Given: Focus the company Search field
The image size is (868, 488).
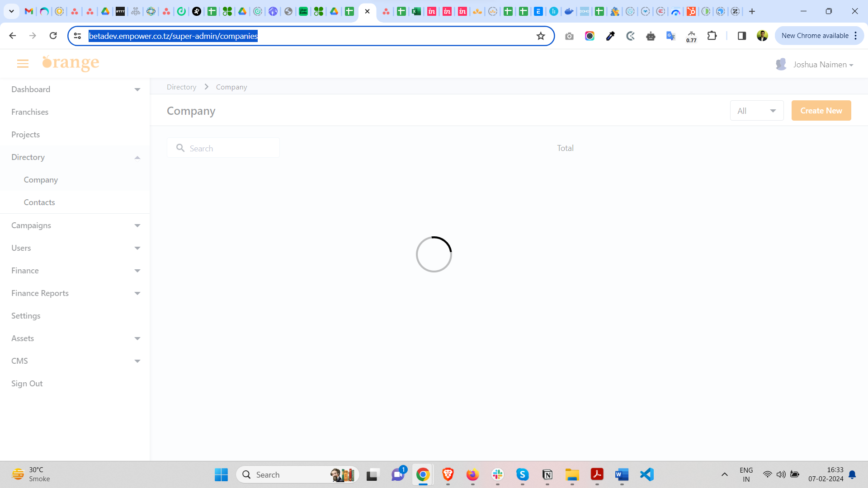Looking at the screenshot, I should 231,148.
